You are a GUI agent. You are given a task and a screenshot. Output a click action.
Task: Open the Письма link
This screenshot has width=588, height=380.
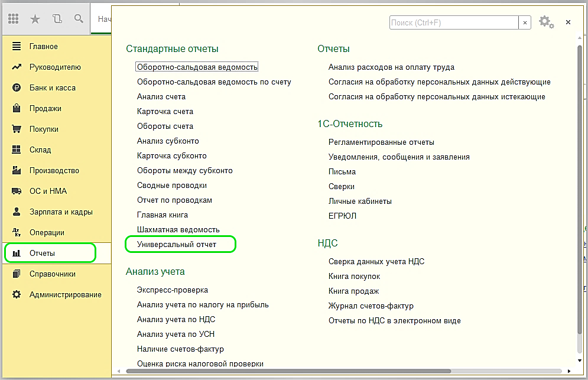(x=342, y=172)
